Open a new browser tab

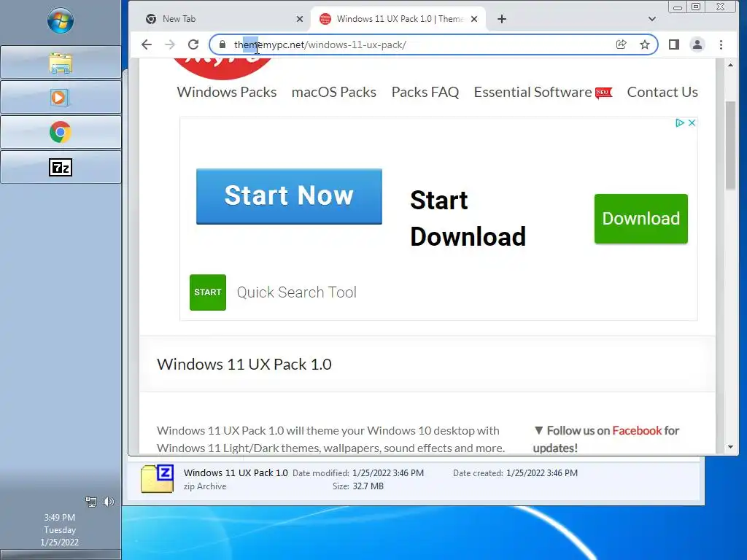(502, 19)
